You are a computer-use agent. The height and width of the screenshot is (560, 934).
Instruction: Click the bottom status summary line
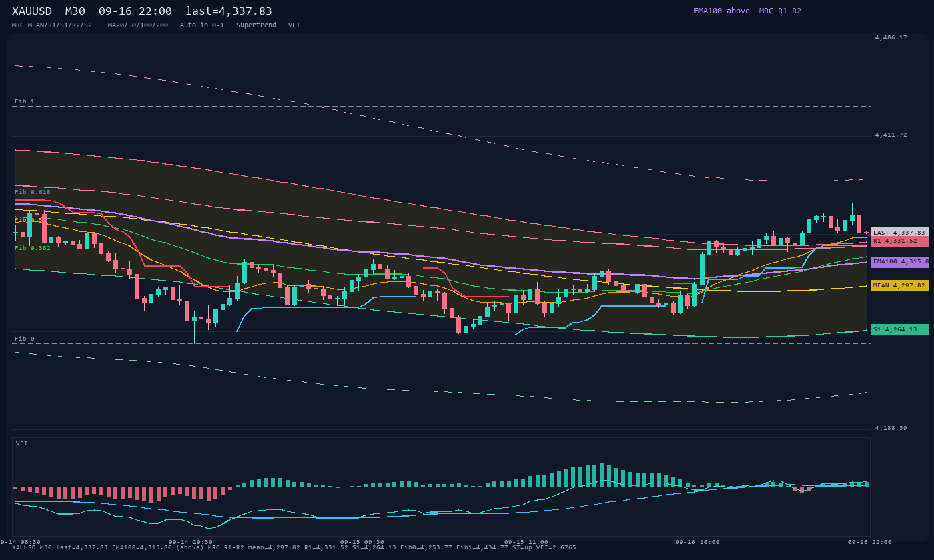pos(294,547)
